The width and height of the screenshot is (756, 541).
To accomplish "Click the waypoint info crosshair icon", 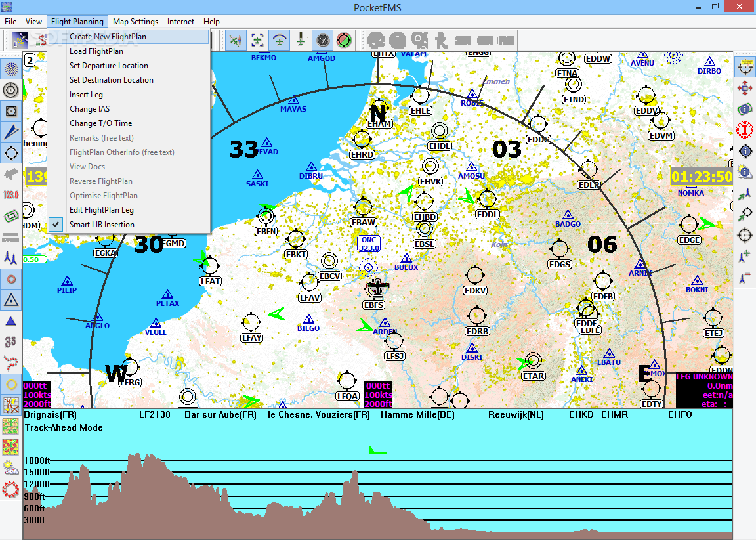I will pos(745,152).
